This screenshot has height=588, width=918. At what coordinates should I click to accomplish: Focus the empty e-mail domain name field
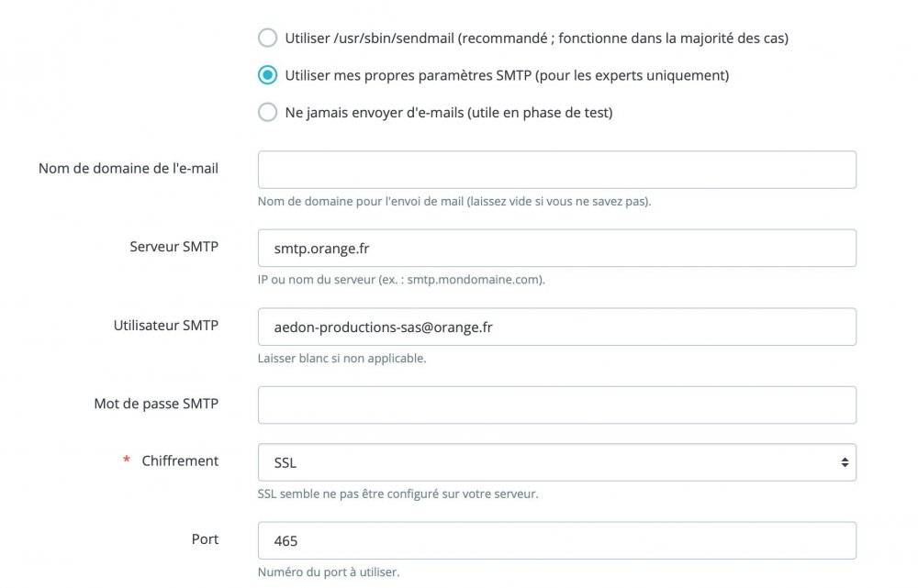(556, 170)
